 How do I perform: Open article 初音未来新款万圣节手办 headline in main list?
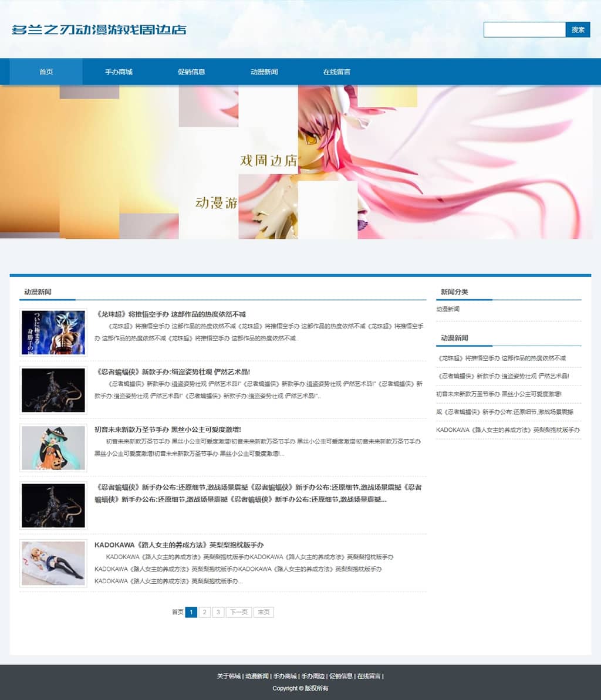point(168,430)
